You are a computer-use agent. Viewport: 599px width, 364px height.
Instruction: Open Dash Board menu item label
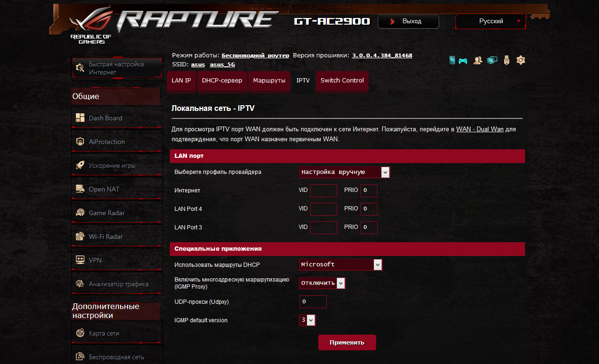pos(105,118)
